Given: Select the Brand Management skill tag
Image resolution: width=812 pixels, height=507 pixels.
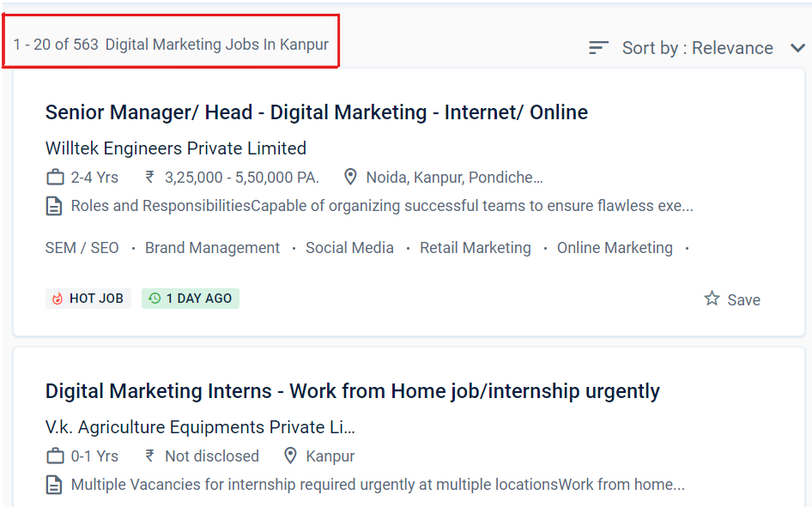Looking at the screenshot, I should click(212, 247).
